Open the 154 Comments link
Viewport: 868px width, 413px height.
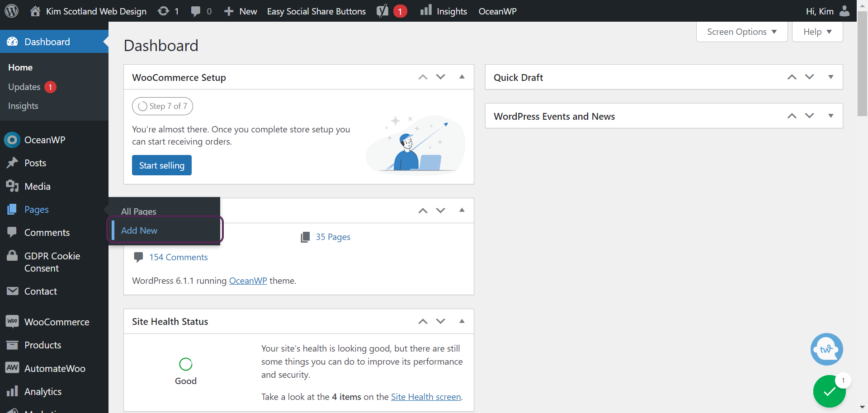coord(179,257)
